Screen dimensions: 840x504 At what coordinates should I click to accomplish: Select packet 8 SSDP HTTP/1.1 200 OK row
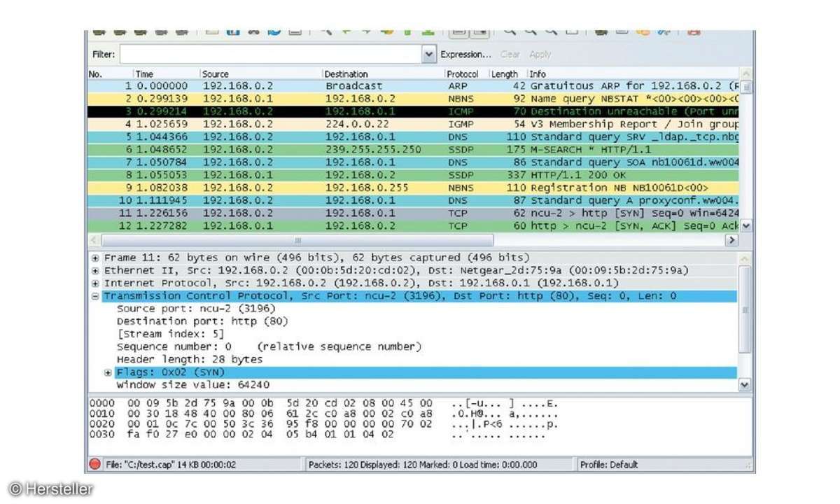[x=413, y=174]
